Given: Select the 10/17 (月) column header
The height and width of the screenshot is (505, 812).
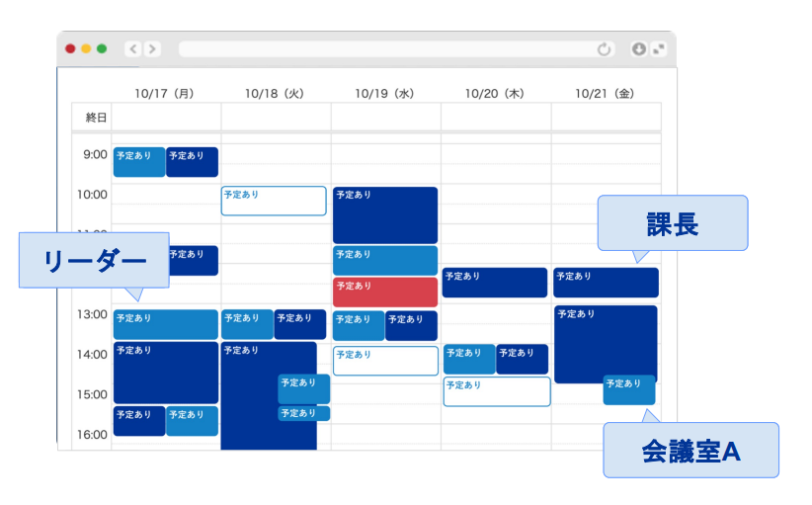Looking at the screenshot, I should tap(164, 94).
